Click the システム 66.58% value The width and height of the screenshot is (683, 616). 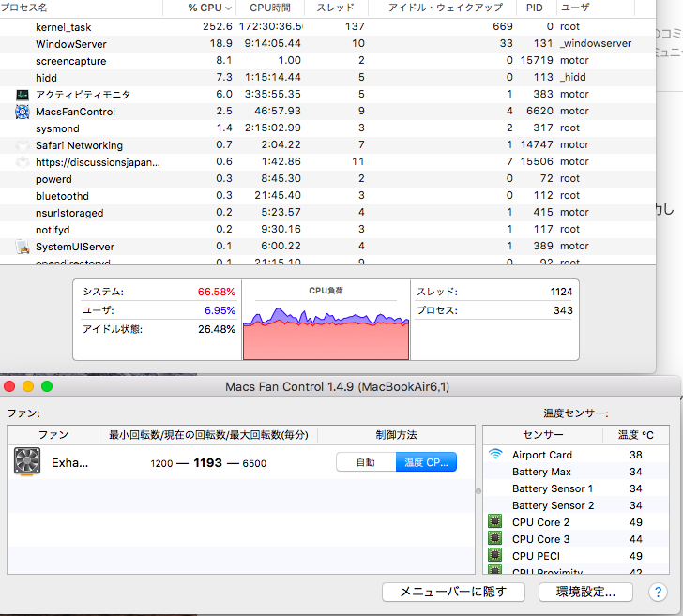[x=216, y=292]
